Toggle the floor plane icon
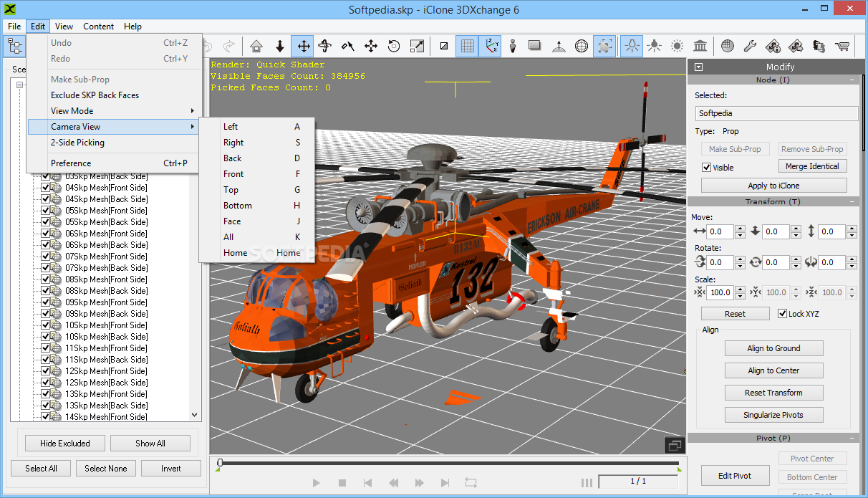The width and height of the screenshot is (868, 498). tap(535, 47)
